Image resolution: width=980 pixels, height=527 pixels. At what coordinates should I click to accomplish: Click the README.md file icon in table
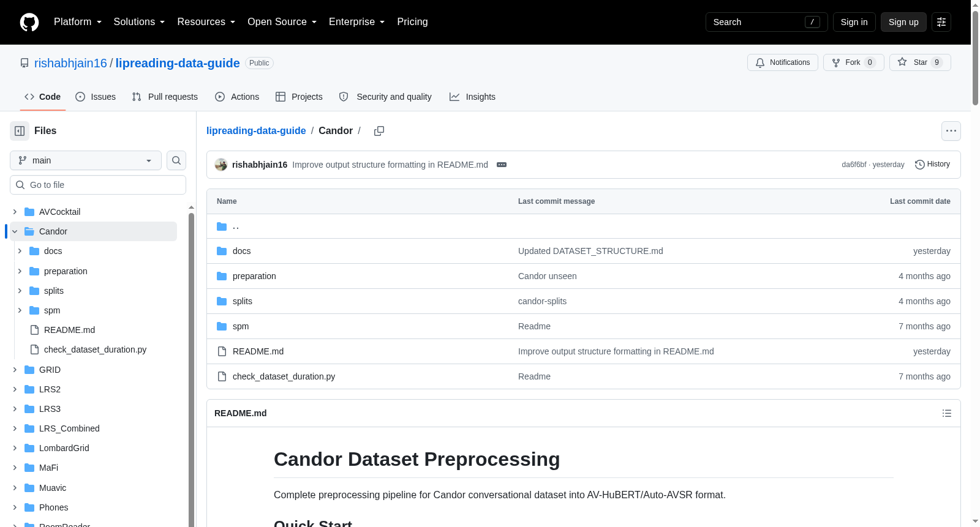point(222,351)
